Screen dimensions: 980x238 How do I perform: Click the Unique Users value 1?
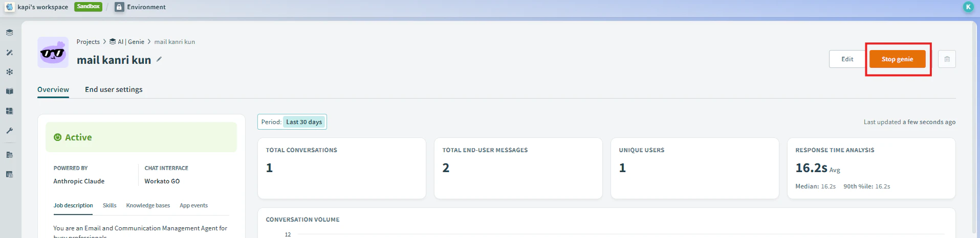point(622,168)
